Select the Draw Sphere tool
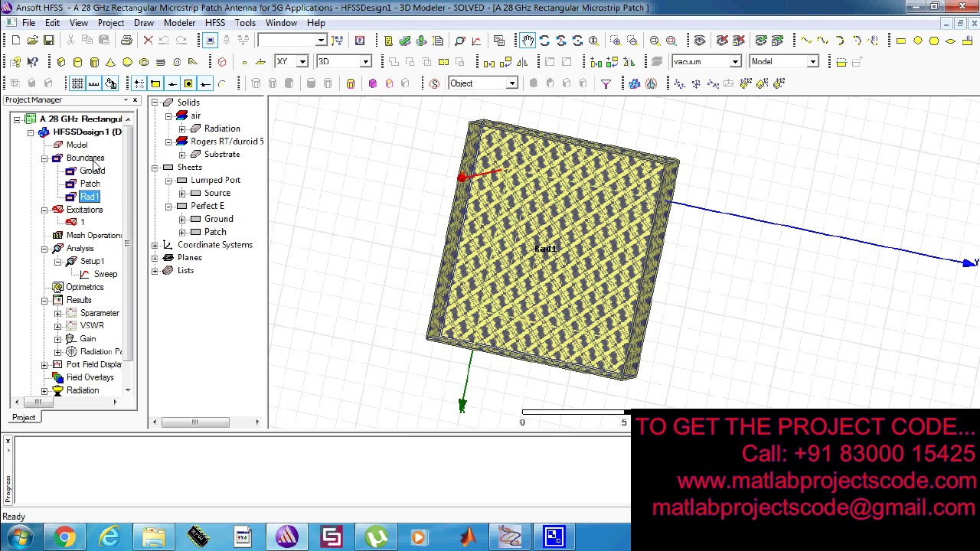980x551 pixels. [x=127, y=62]
